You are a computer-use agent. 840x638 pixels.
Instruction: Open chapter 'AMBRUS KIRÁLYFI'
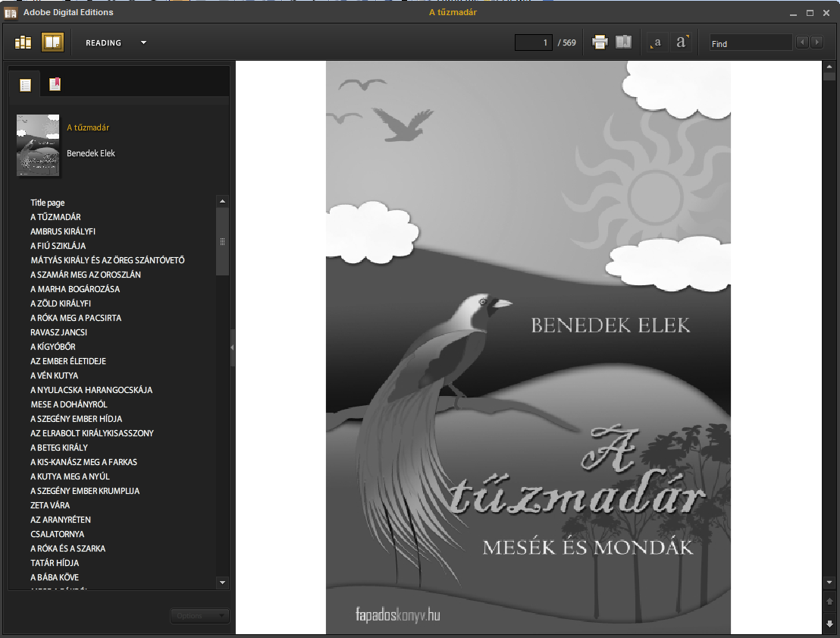pos(63,231)
